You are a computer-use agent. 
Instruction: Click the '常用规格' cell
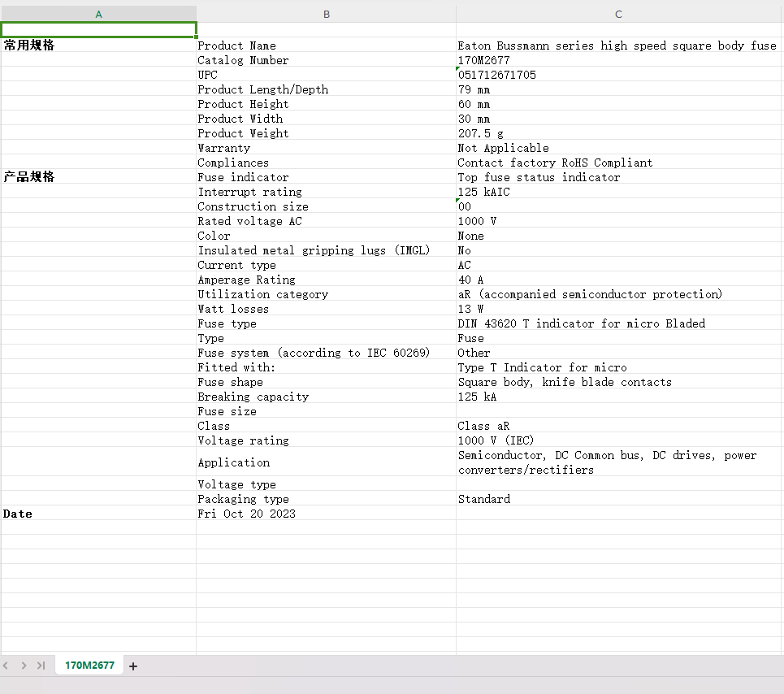tap(98, 45)
